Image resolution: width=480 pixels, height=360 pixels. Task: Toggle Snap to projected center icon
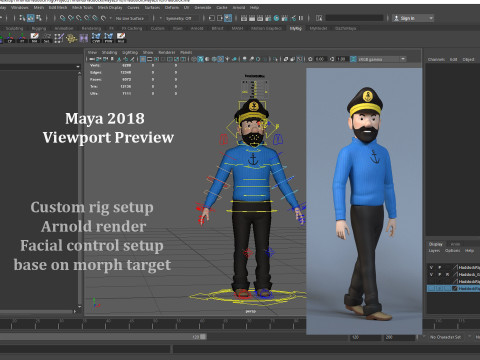point(87,18)
